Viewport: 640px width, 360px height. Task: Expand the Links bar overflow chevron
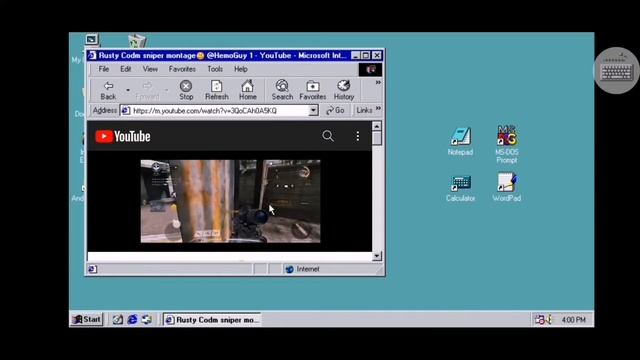point(378,109)
